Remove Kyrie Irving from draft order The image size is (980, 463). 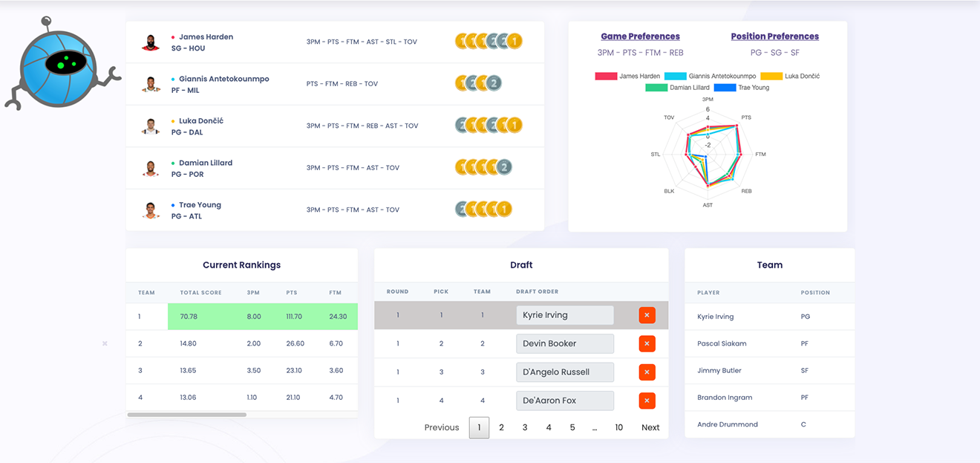(x=646, y=315)
